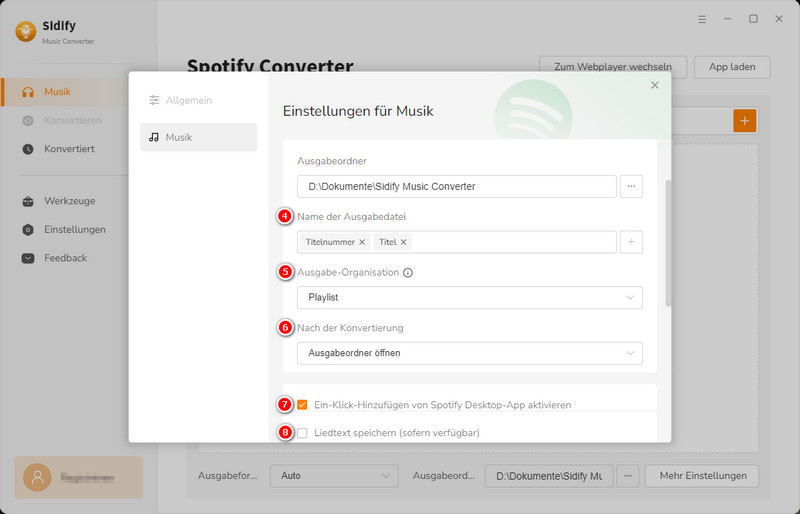Open the Ausgabeformat Auto dropdown
Viewport: 800px width, 514px height.
(334, 476)
